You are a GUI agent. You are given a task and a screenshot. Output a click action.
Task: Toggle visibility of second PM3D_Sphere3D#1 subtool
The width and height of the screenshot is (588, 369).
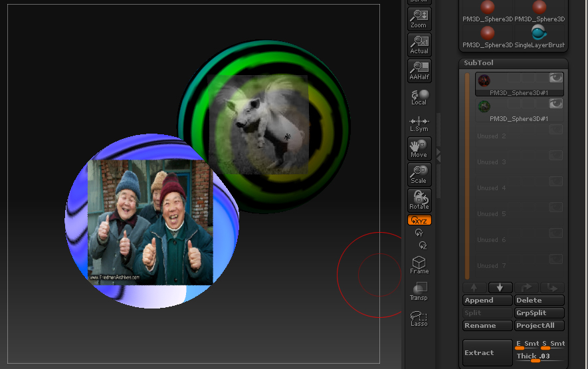(555, 104)
